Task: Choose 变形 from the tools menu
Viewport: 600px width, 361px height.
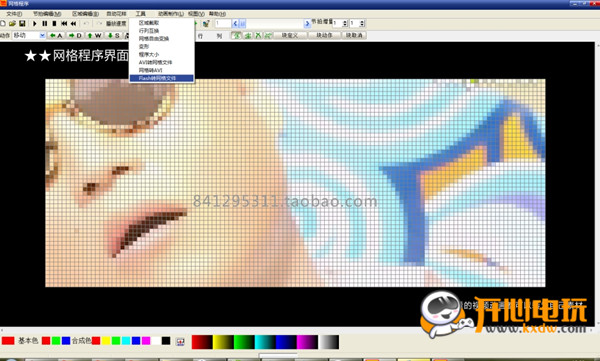Action: [x=161, y=46]
